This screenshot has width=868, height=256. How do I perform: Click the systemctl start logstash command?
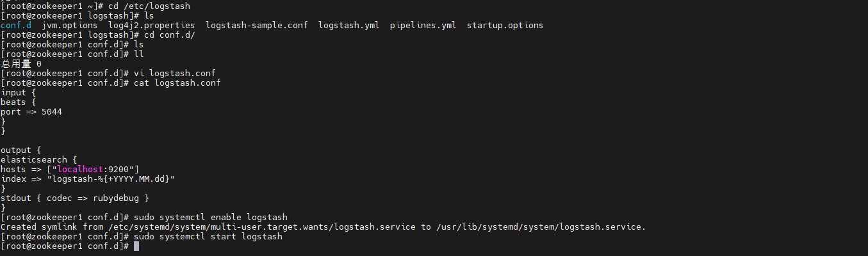(x=208, y=237)
